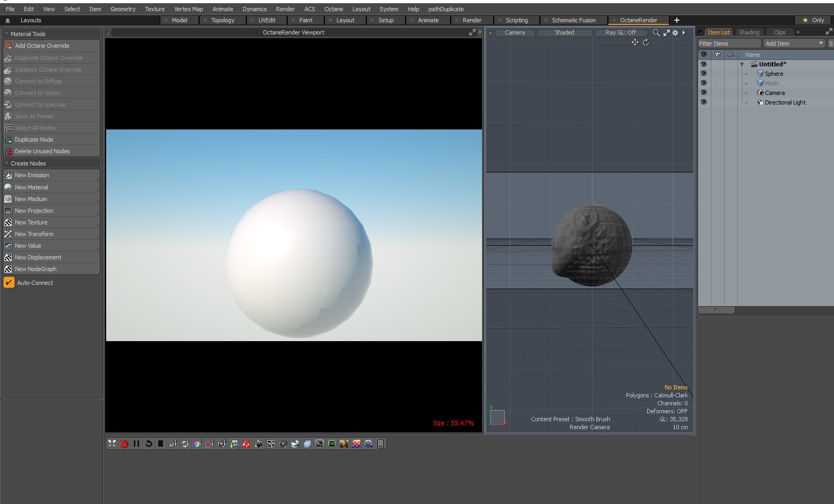The image size is (834, 504).
Task: Hide the Sphere item with eye icon
Action: 703,74
